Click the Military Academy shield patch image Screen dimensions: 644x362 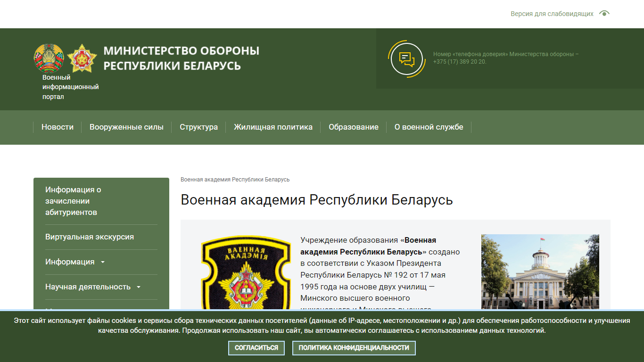tap(246, 273)
